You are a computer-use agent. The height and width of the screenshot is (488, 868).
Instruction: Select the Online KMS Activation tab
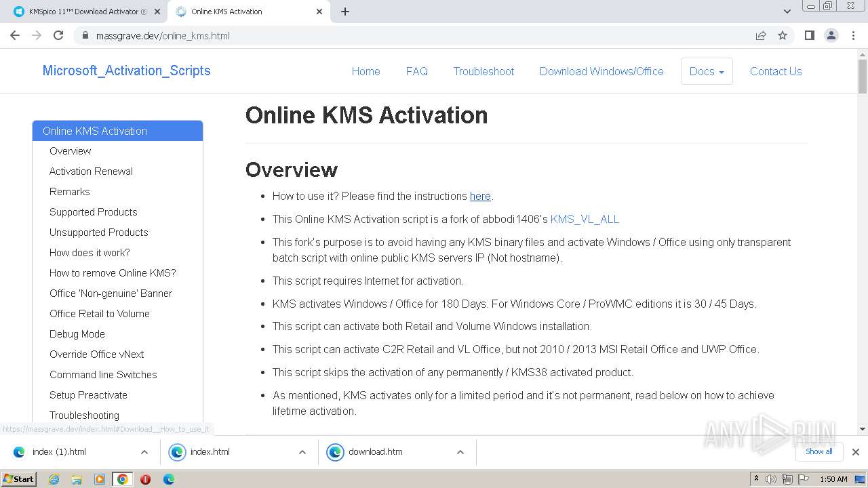[248, 12]
